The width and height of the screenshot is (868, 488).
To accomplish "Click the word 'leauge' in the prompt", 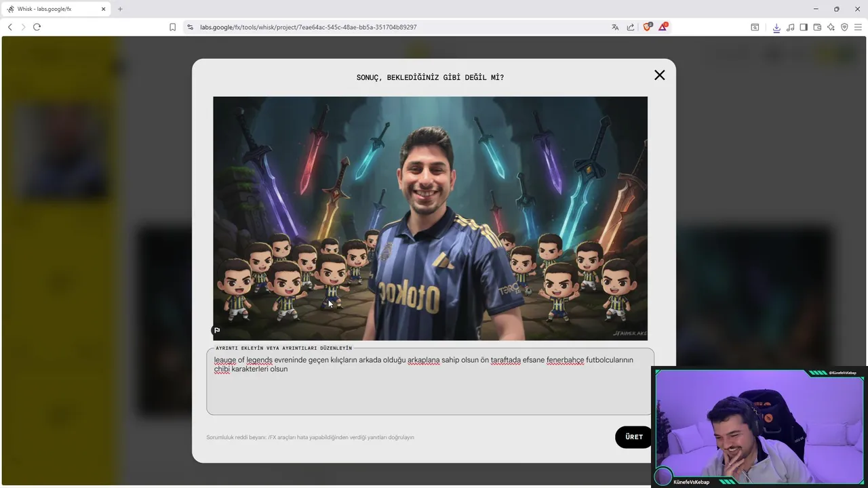I will coord(225,360).
